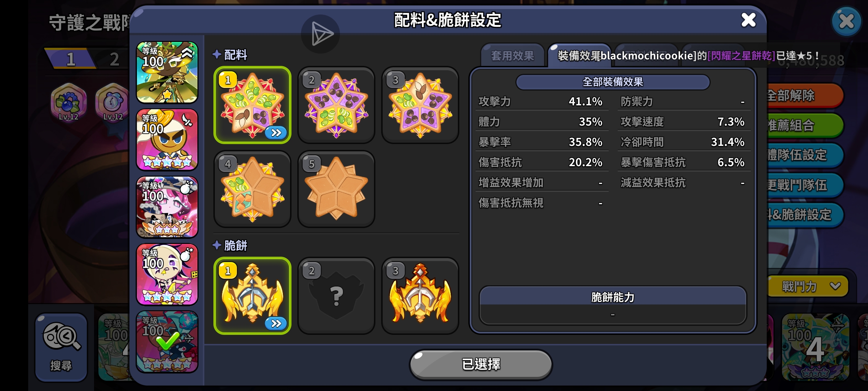Select beascuit slot 3 orange crest
The image size is (868, 391).
coord(420,296)
